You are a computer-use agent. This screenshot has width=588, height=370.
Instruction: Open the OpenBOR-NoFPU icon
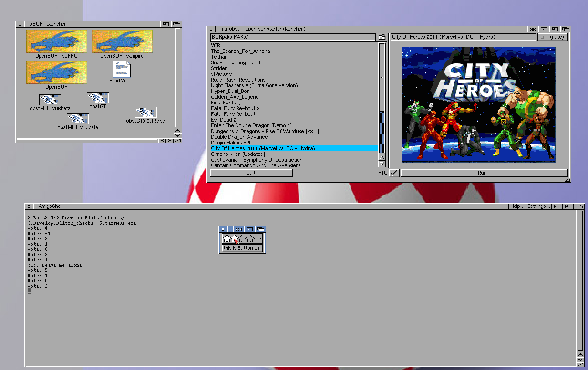[56, 41]
